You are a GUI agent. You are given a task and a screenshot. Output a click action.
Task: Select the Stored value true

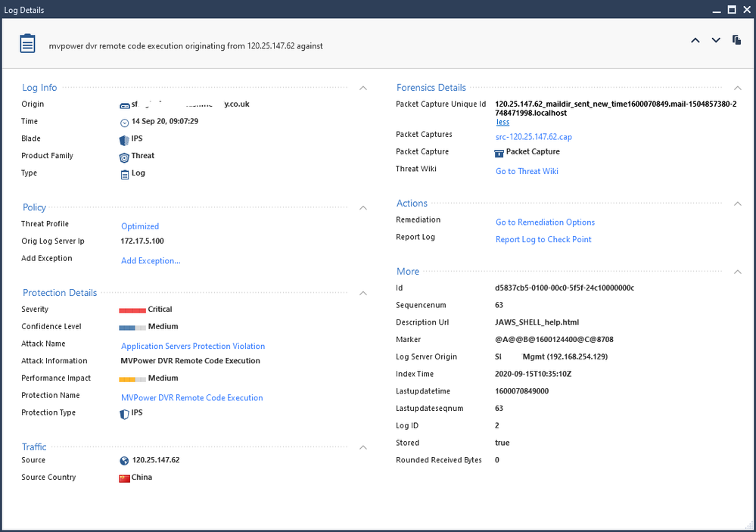click(502, 443)
